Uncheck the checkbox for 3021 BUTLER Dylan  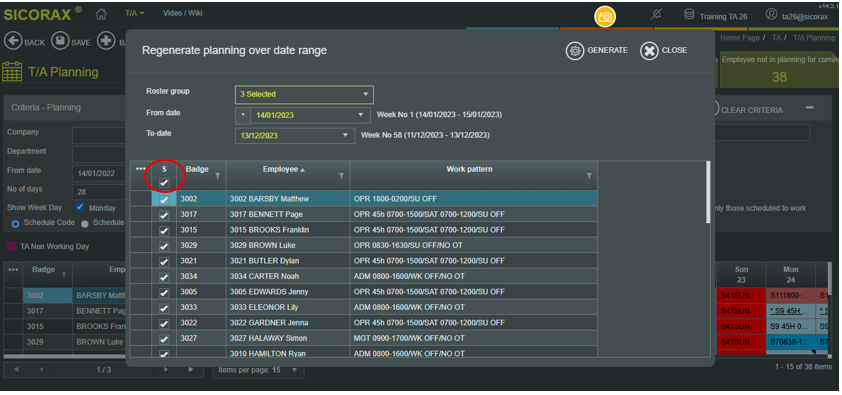164,262
